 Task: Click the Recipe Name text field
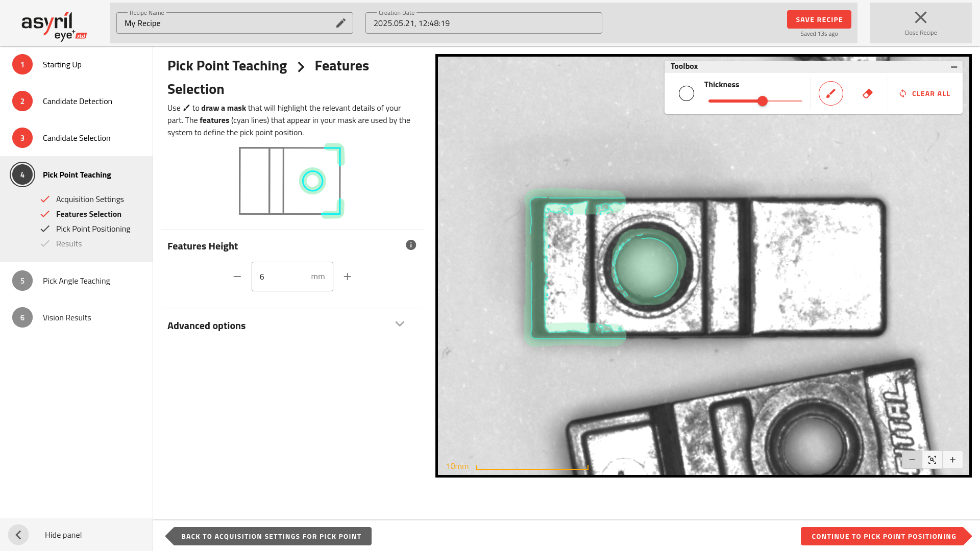(x=235, y=23)
